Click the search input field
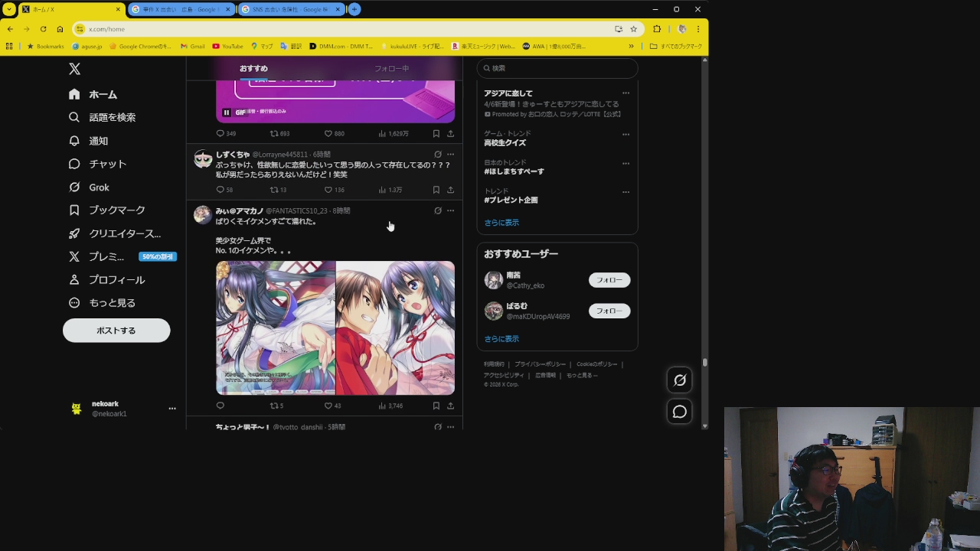 tap(559, 68)
